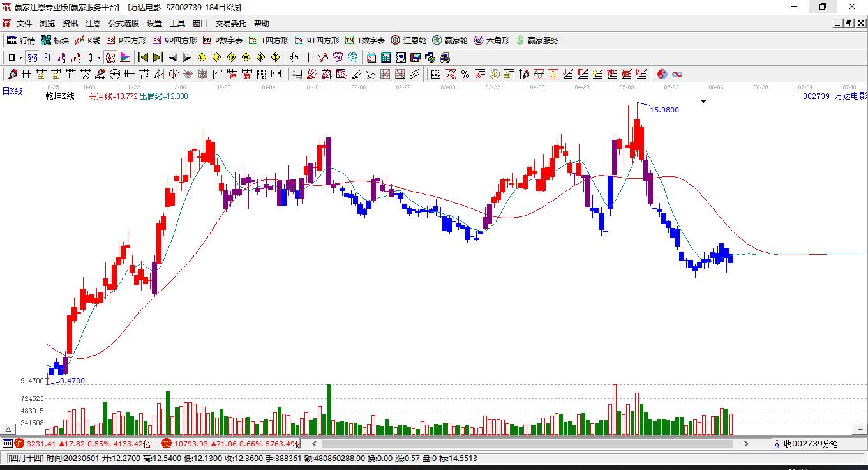This screenshot has width=868, height=470.
Task: Open the 浏览 menu
Action: (47, 24)
